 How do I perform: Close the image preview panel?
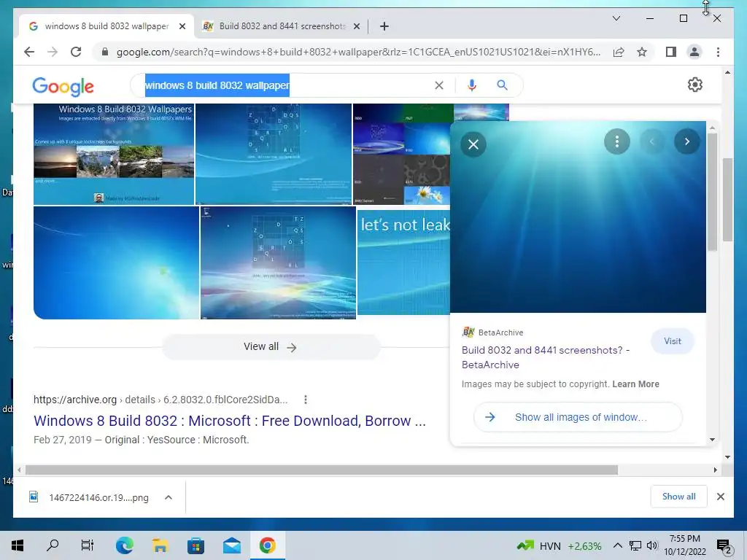click(473, 144)
